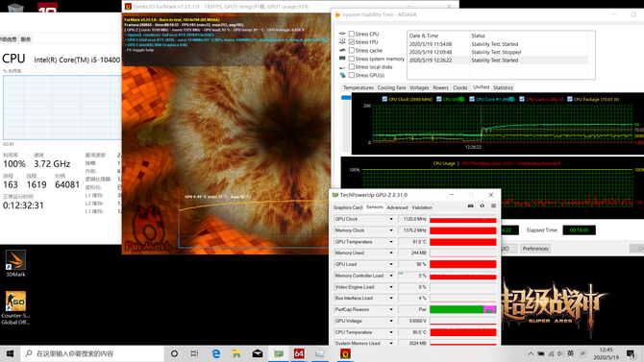This screenshot has width=644, height=362.
Task: Open the Counter-Strike Global Offensive desktop icon
Action: click(15, 307)
